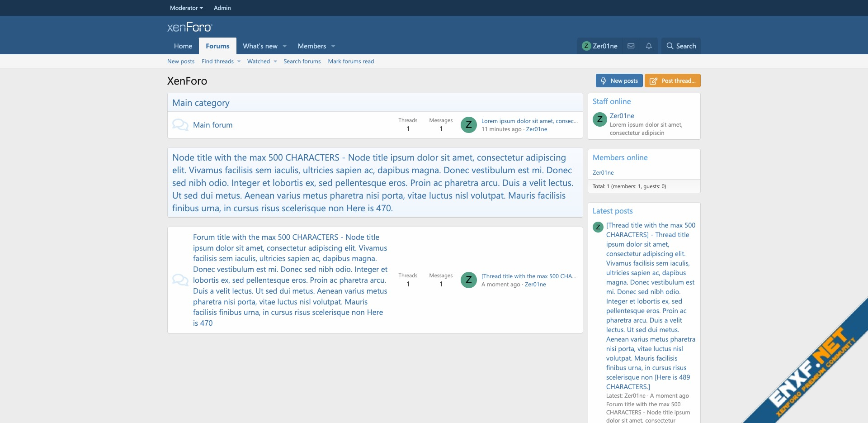Expand the Moderator dropdown menu
868x423 pixels.
click(x=186, y=8)
